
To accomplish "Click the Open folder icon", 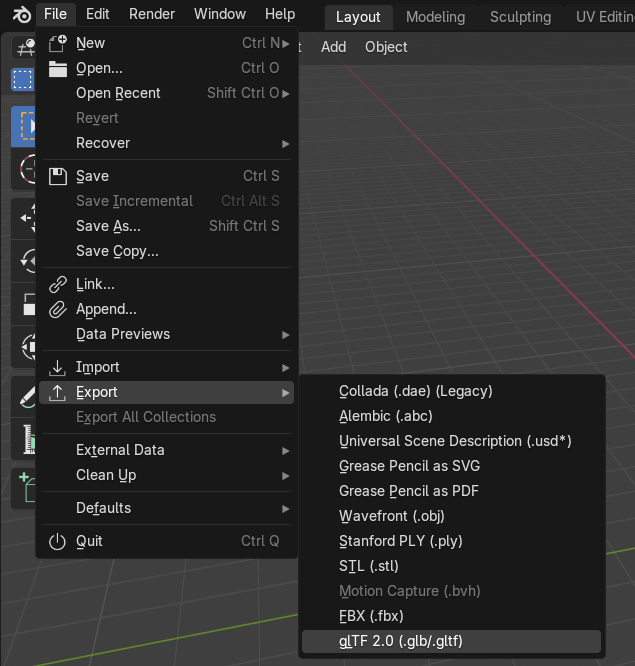I will pyautogui.click(x=57, y=68).
